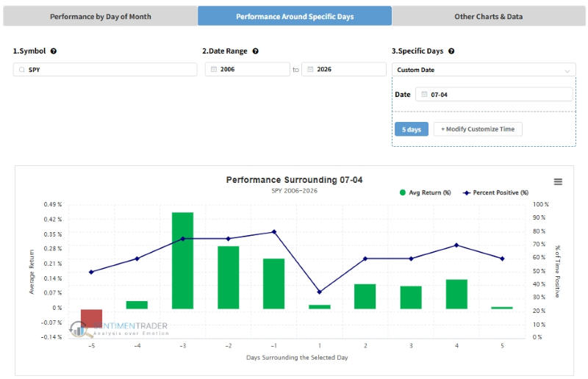This screenshot has height=379, width=588.
Task: Click the 1.Symbol section label
Action: point(29,51)
